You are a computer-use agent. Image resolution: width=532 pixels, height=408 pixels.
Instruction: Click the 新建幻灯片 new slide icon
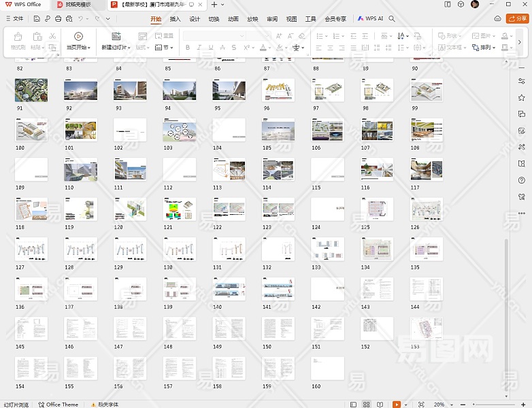115,36
